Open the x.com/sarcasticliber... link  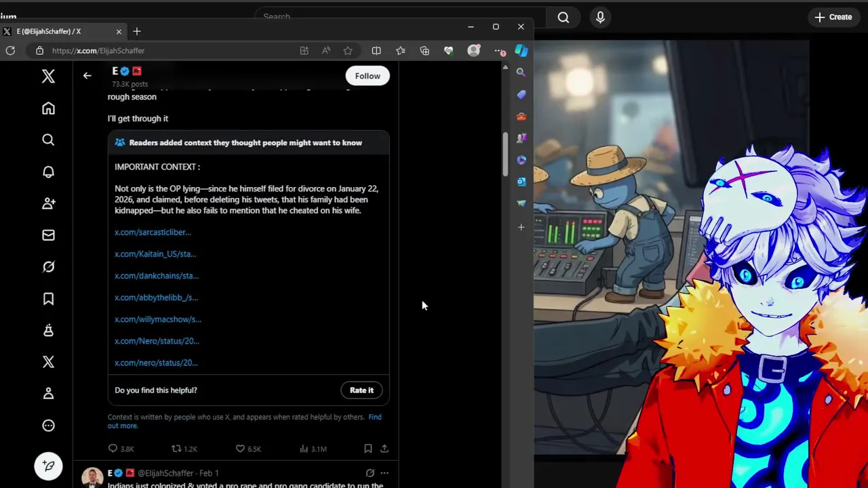coord(153,232)
